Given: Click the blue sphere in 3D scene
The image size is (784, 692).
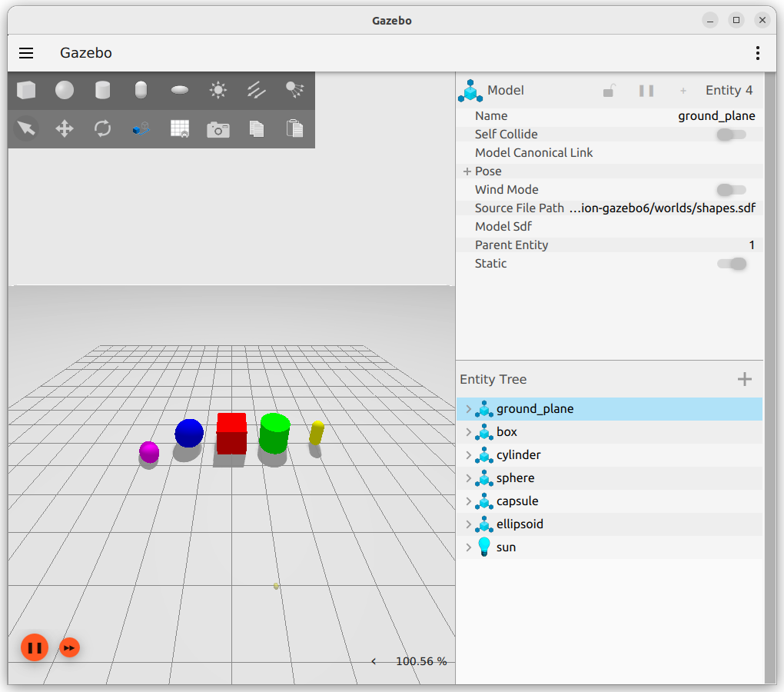Looking at the screenshot, I should tap(189, 433).
